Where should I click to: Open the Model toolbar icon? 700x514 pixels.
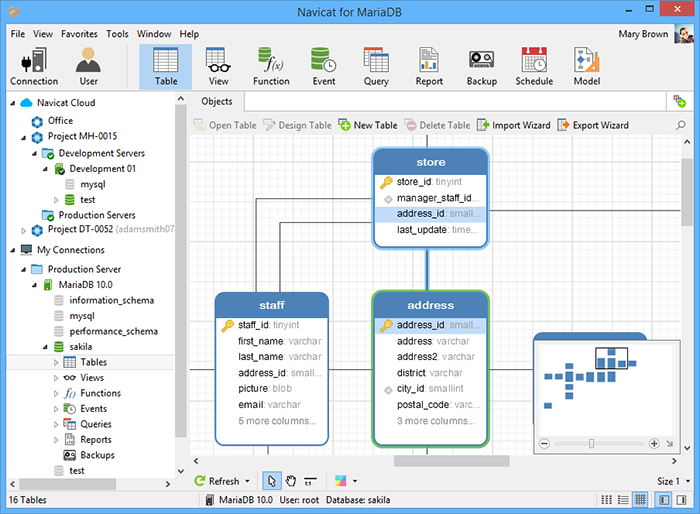tap(587, 67)
